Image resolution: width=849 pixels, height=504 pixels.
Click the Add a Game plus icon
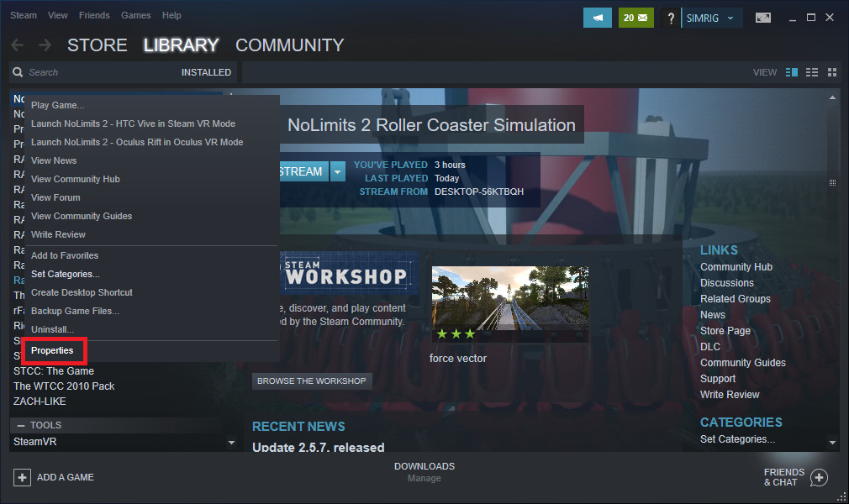pyautogui.click(x=22, y=477)
